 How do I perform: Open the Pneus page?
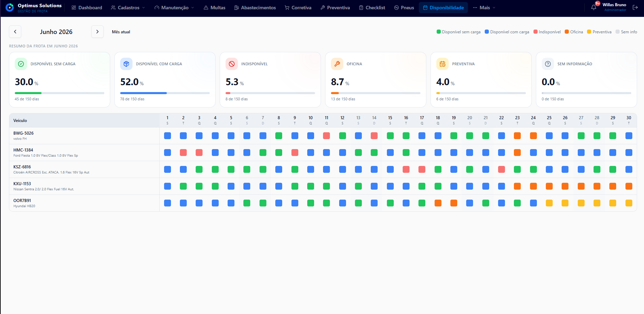tap(404, 8)
